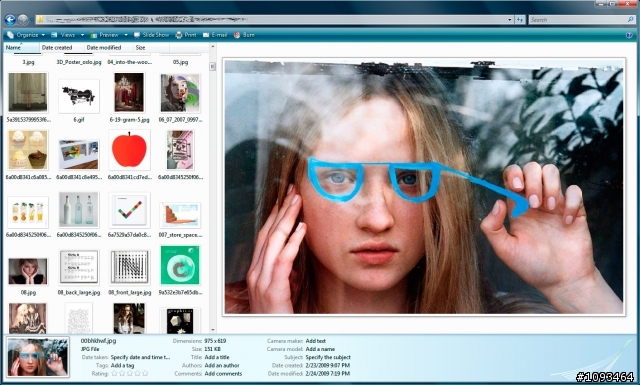Click 'Add a tag' in Tags

[122, 365]
